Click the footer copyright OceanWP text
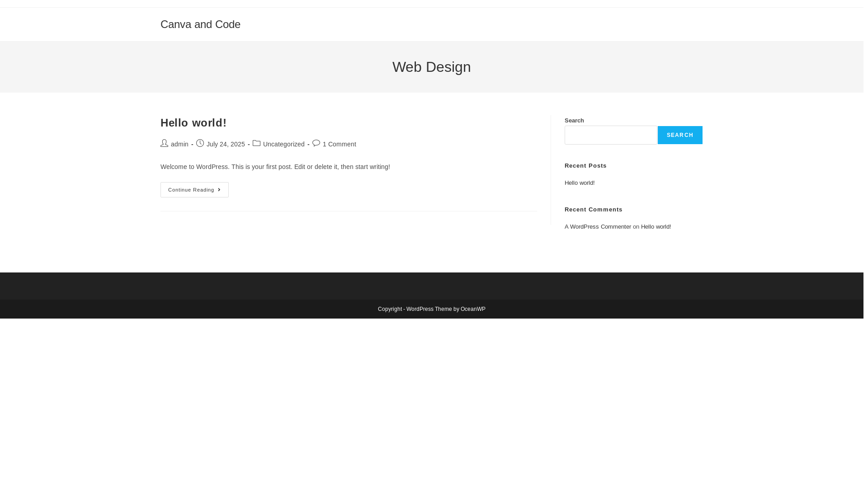The width and height of the screenshot is (868, 488). pyautogui.click(x=431, y=309)
